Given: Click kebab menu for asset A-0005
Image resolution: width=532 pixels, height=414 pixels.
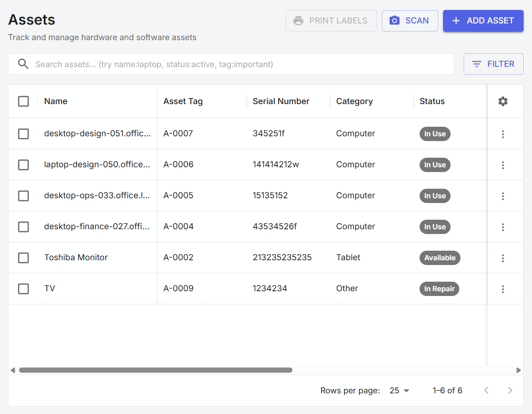Looking at the screenshot, I should click(503, 196).
